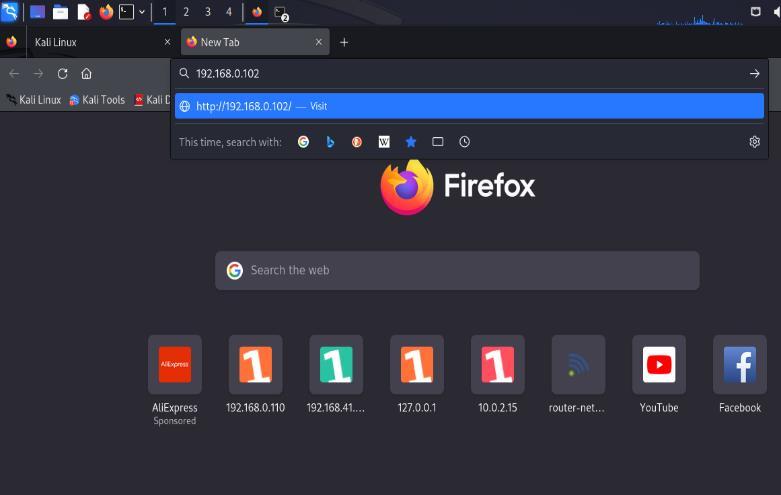Viewport: 781px width, 495px height.
Task: Visit the http://192.168.0.102/ suggestion
Action: [469, 106]
